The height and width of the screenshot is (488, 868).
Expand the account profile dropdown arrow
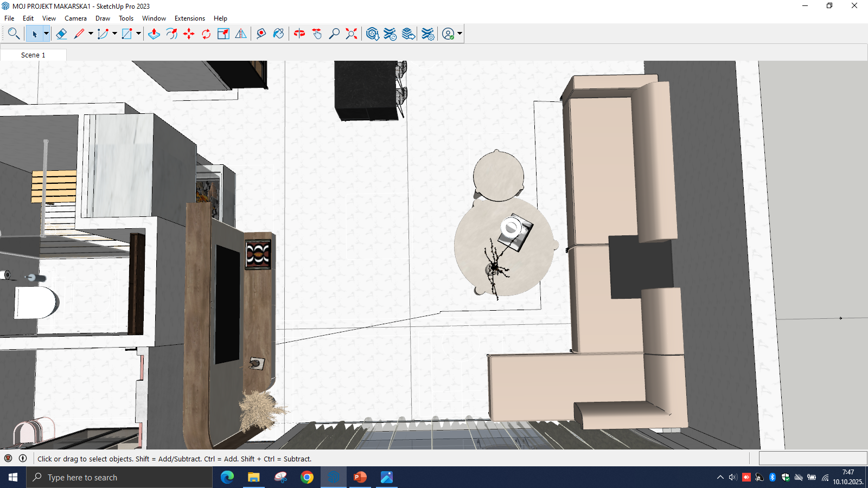(459, 34)
